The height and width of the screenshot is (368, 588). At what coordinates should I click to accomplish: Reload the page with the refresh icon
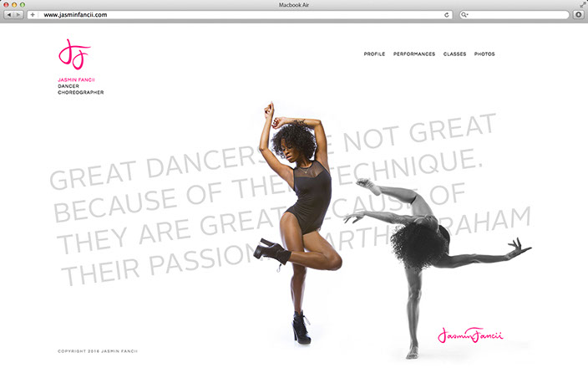coord(447,15)
